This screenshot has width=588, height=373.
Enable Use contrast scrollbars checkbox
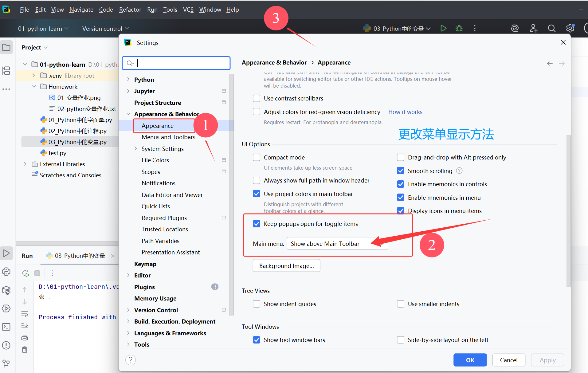pos(257,98)
